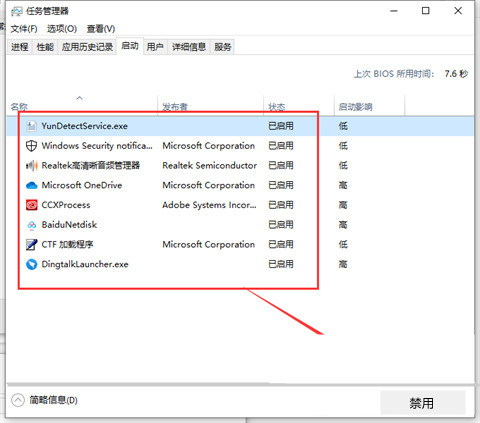Image resolution: width=480 pixels, height=423 pixels.
Task: Select the DingtalkLauncher.exe entry
Action: (x=85, y=264)
